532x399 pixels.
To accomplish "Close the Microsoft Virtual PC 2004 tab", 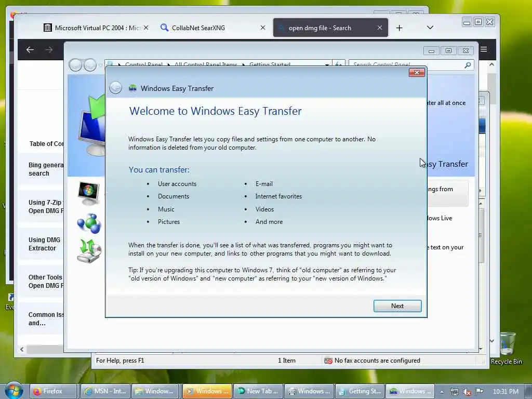I will click(146, 28).
